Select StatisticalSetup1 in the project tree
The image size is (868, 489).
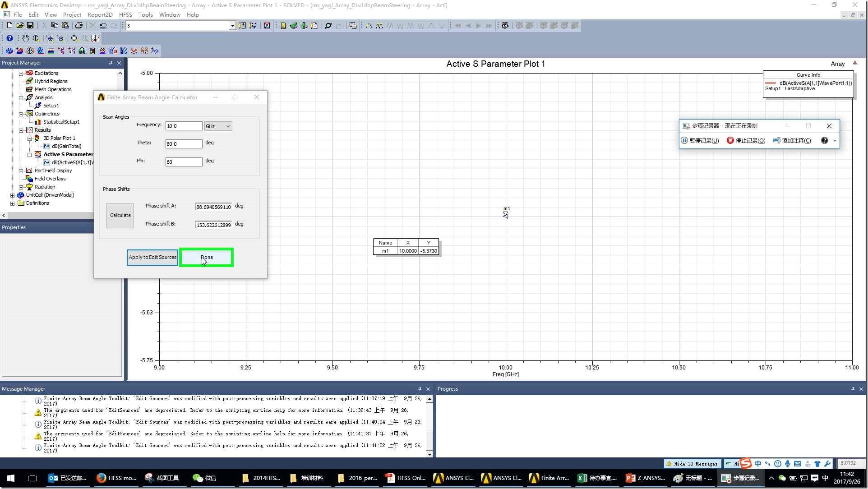pos(61,122)
